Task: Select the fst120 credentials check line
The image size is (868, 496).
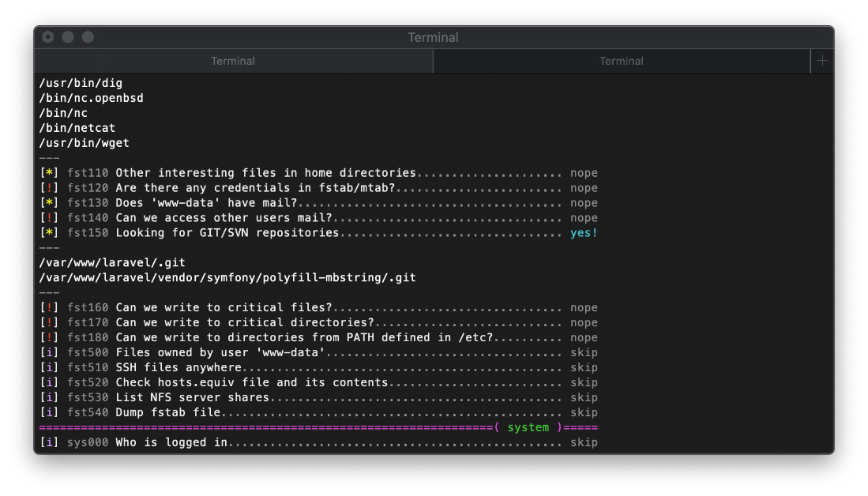Action: pyautogui.click(x=237, y=187)
